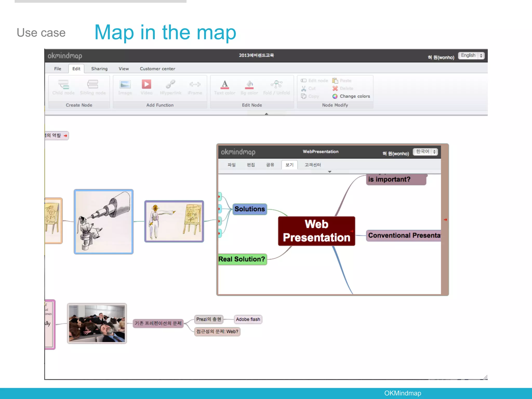Open the Customer center menu

click(157, 69)
